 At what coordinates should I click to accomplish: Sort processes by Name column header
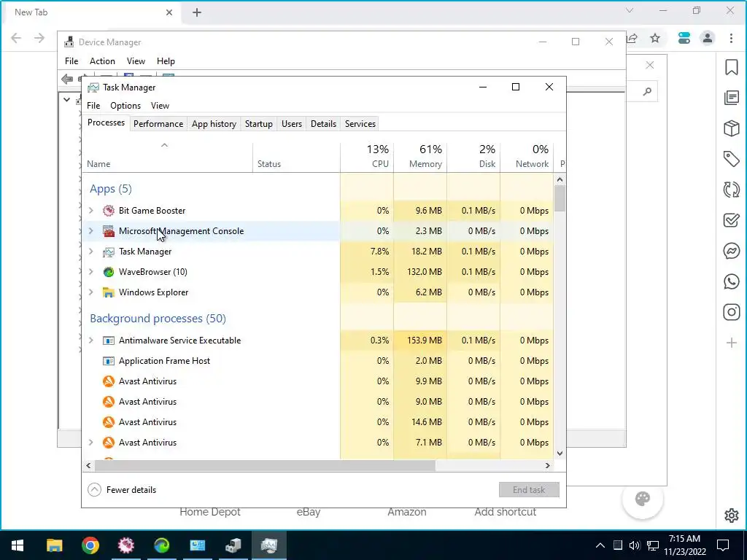[167, 157]
